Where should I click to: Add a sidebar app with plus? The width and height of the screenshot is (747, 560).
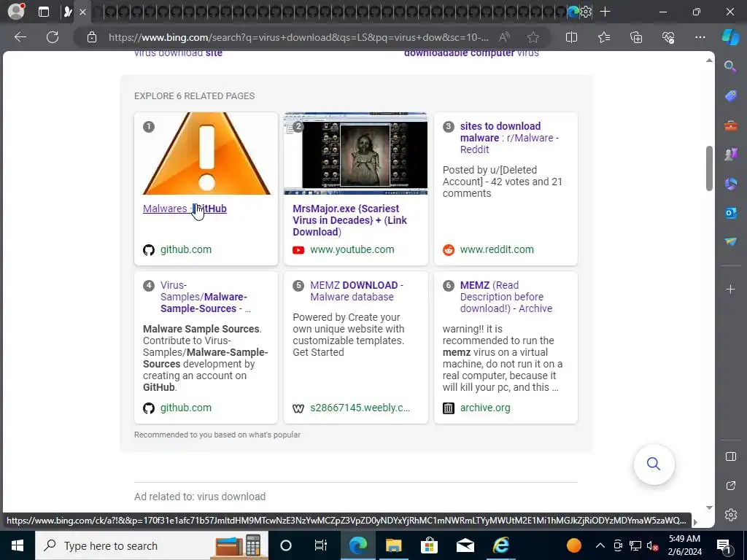(730, 289)
